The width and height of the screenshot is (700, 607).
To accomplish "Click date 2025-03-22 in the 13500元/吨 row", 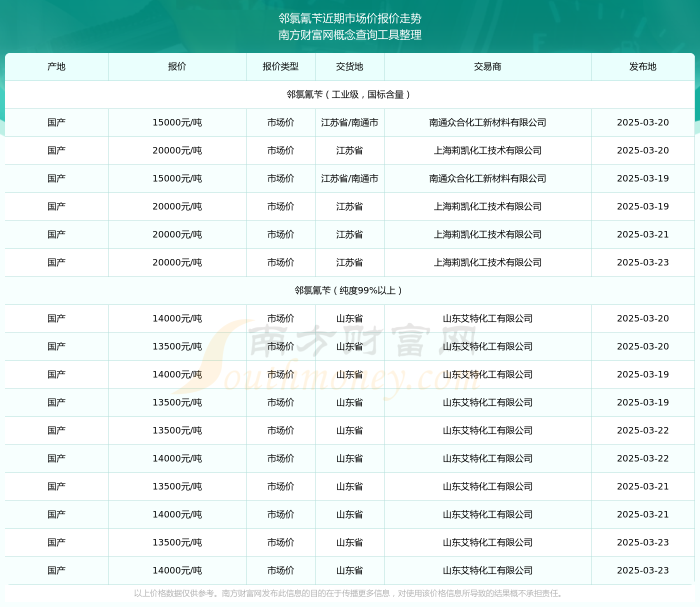I will pyautogui.click(x=642, y=430).
